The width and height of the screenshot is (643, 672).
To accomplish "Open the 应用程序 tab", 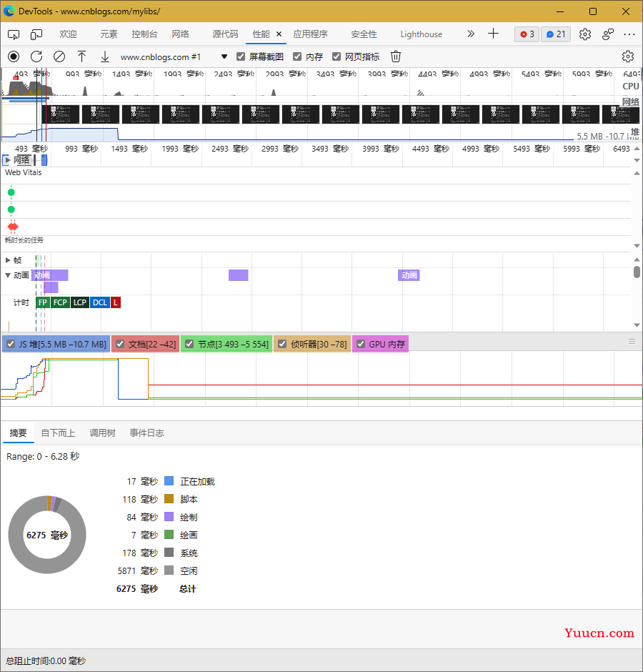I will tap(310, 34).
